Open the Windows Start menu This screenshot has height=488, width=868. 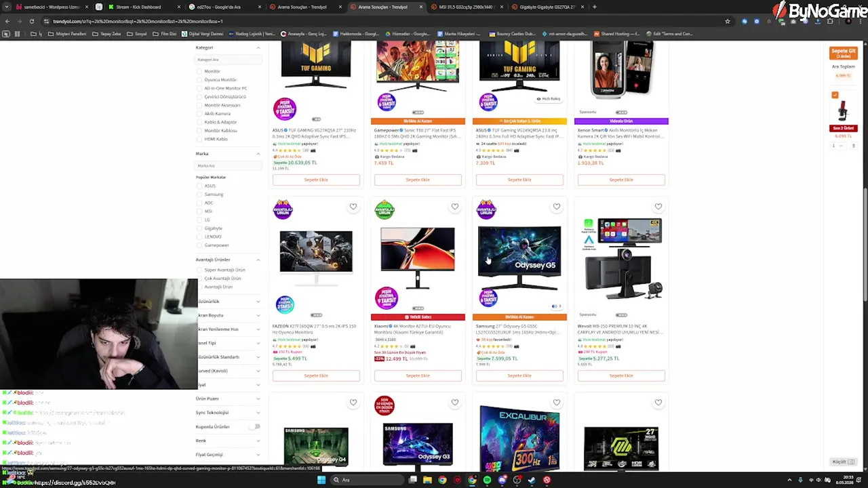321,480
